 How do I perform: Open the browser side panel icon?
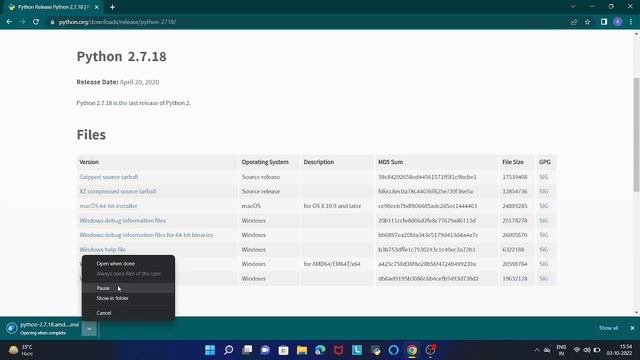click(604, 22)
